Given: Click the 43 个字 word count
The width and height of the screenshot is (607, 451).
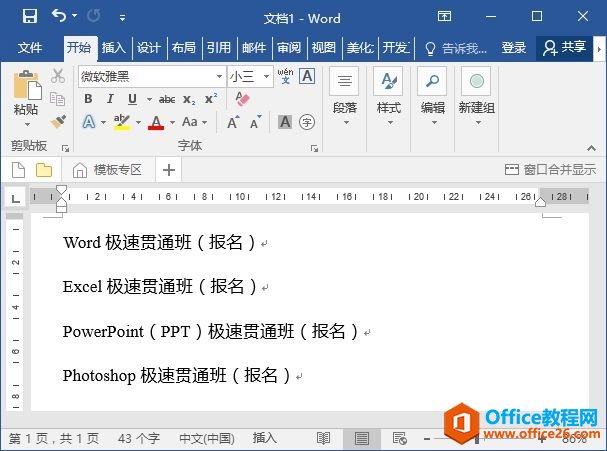Looking at the screenshot, I should (139, 439).
